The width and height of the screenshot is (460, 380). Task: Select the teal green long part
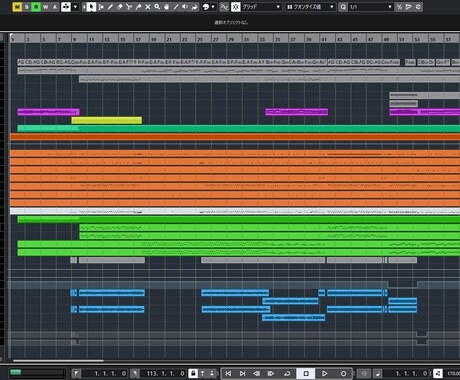coord(239,128)
